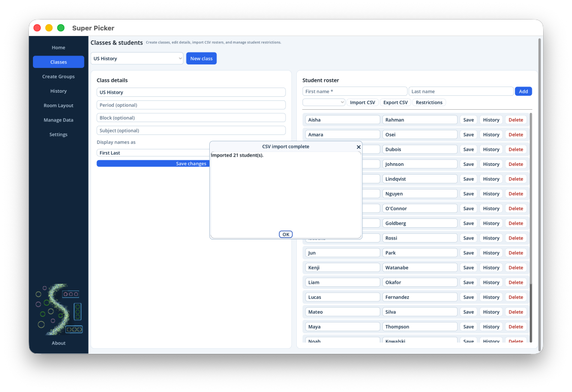Viewport: 572px width, 392px height.
Task: Delete student Lucas Fernandez
Action: pos(516,297)
